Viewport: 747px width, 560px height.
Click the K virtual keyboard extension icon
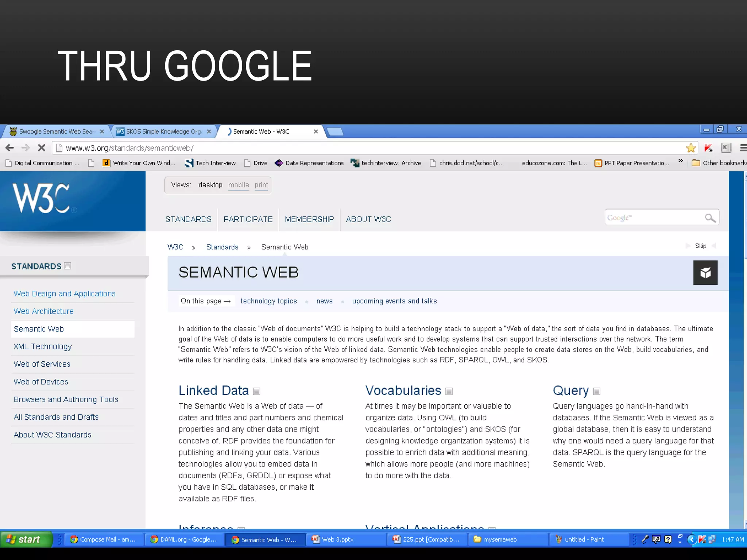(x=726, y=148)
